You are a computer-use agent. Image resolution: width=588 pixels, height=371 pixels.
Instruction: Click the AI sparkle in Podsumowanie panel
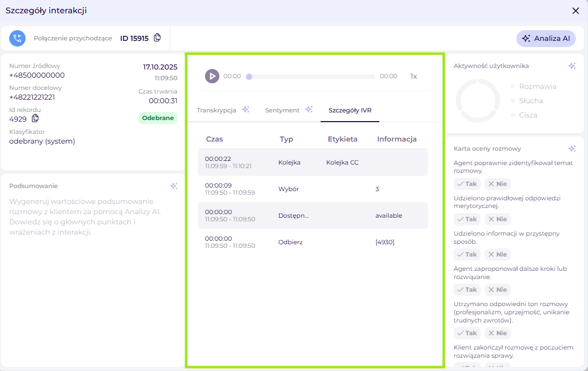coord(174,186)
